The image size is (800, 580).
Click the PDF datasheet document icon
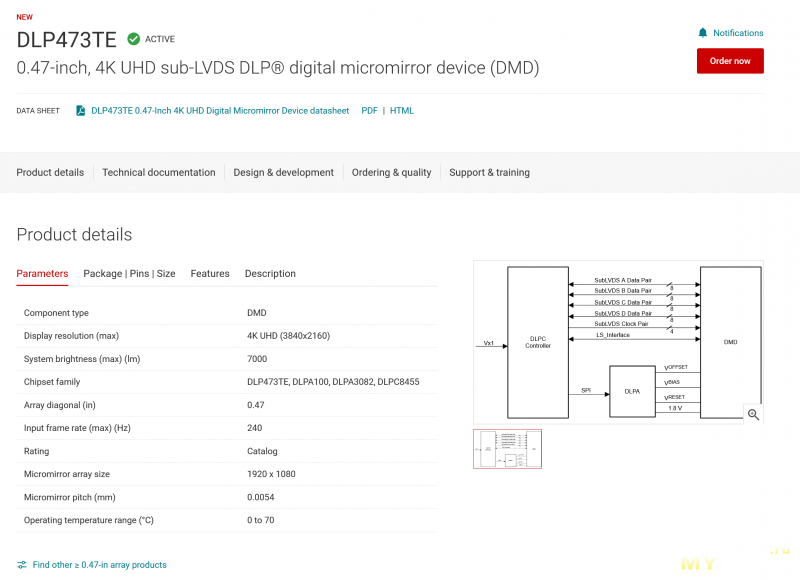(81, 111)
